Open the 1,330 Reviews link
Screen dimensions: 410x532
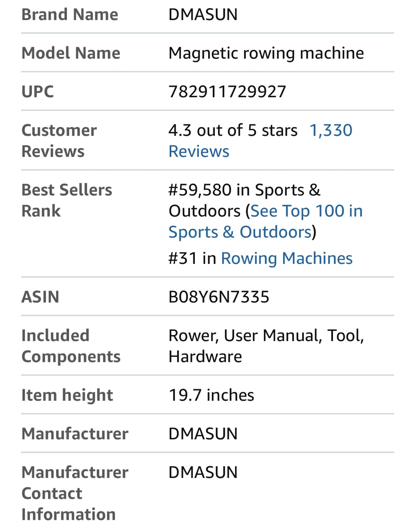pos(330,130)
